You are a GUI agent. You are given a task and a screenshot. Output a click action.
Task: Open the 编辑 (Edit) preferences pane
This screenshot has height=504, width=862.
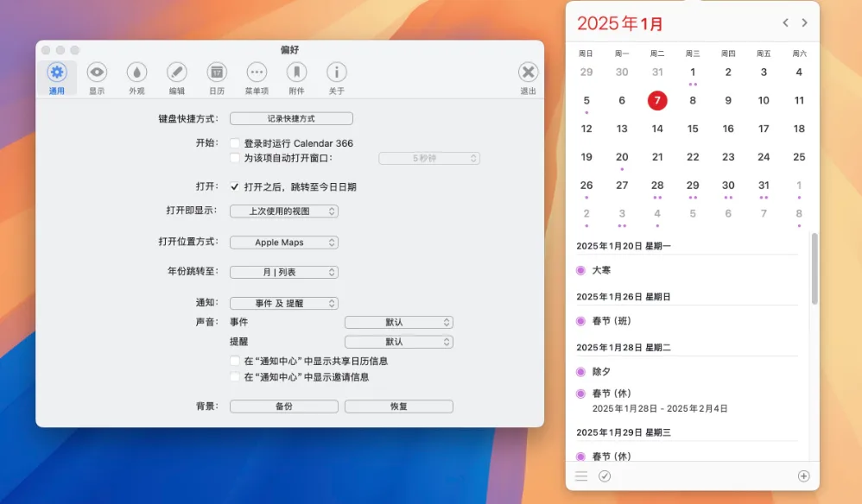[176, 78]
